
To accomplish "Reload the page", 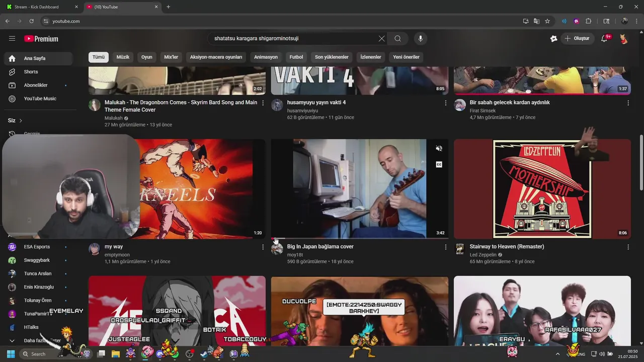I will click(31, 21).
